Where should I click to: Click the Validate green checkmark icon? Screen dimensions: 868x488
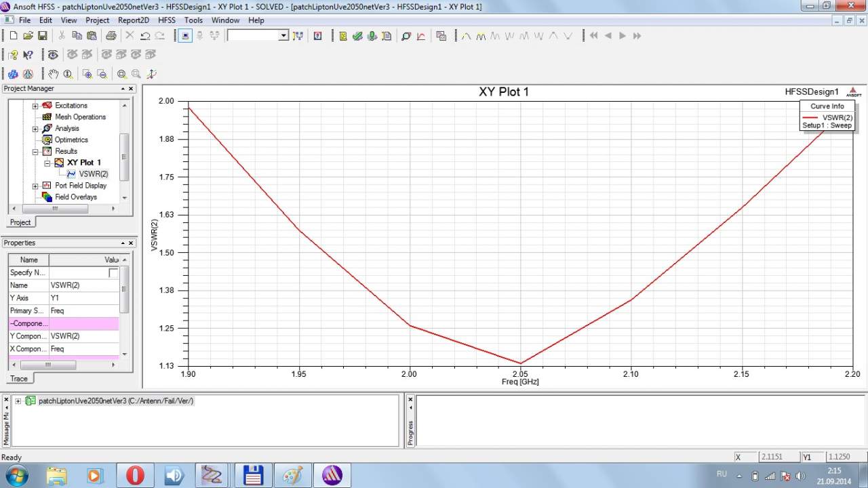pyautogui.click(x=357, y=36)
